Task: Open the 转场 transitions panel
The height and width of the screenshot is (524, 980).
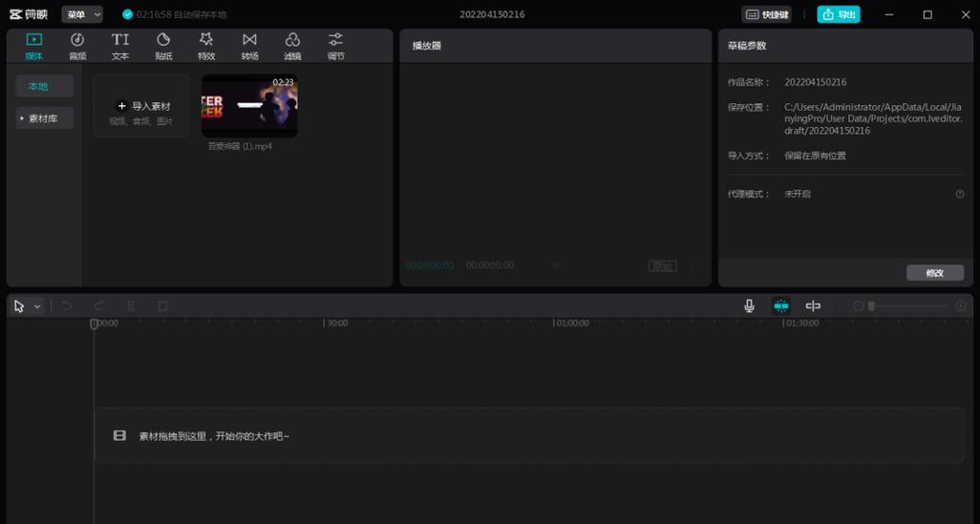Action: pos(249,46)
